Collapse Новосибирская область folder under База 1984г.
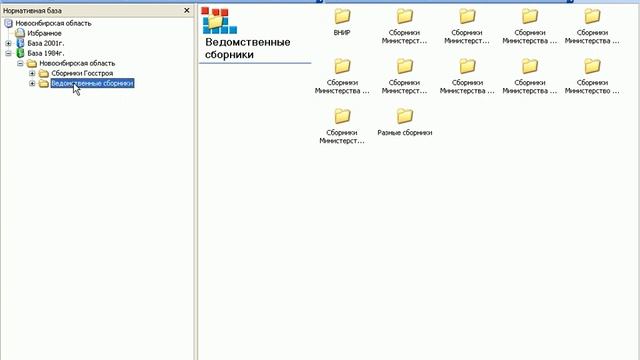Image resolution: width=640 pixels, height=360 pixels. pos(20,63)
